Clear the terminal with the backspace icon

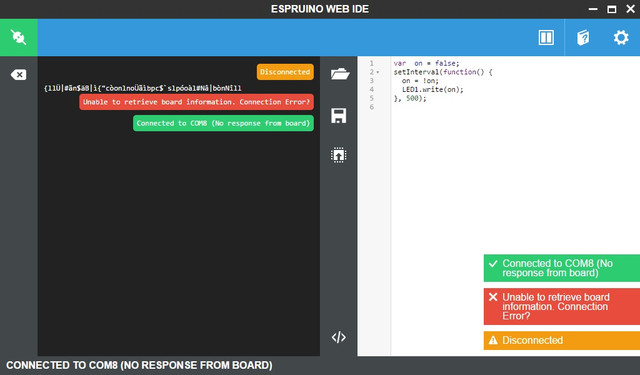click(18, 75)
